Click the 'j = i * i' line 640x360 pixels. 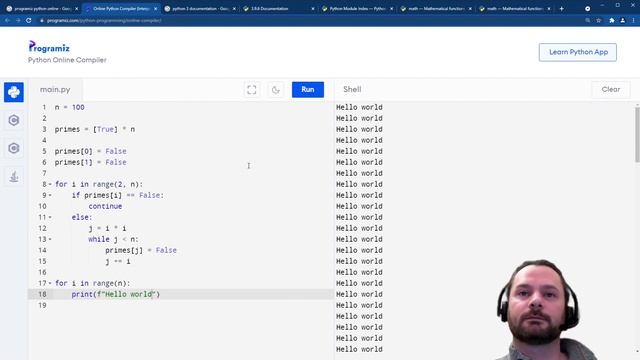[x=107, y=229]
